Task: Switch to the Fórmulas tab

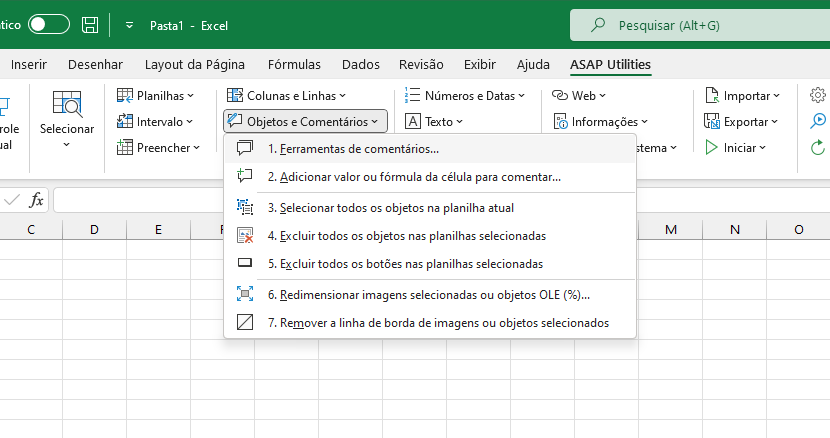Action: click(x=294, y=65)
